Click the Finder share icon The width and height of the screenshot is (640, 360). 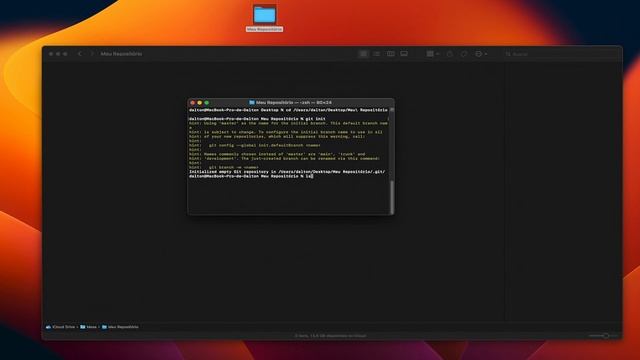(450, 54)
